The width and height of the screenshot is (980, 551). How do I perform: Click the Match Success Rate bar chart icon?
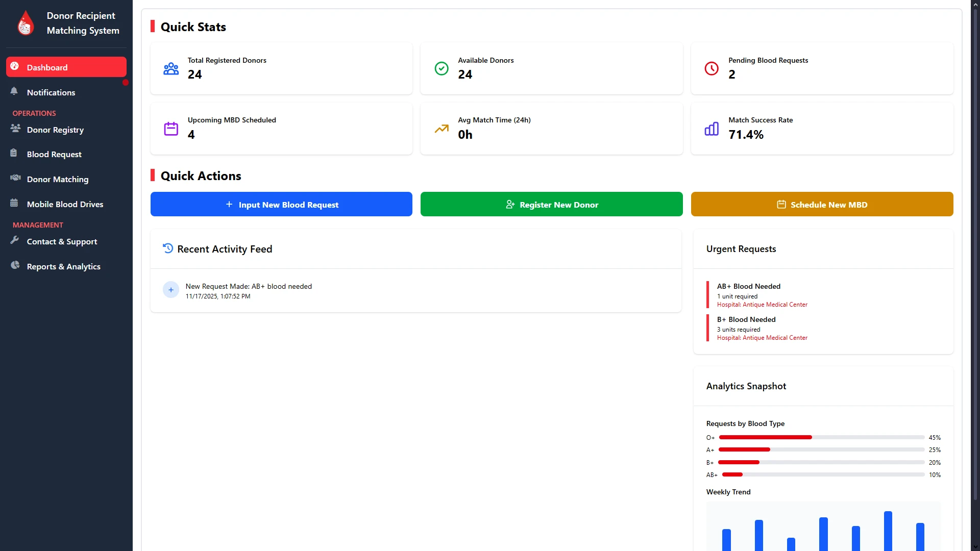click(712, 129)
